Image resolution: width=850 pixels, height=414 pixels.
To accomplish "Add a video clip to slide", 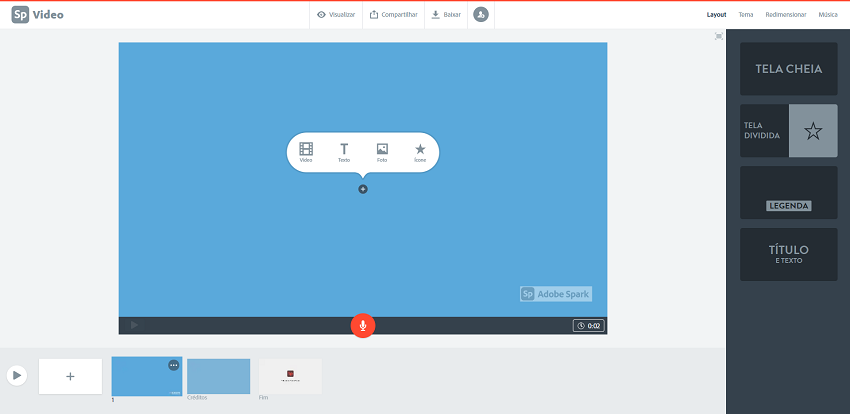I will 306,151.
